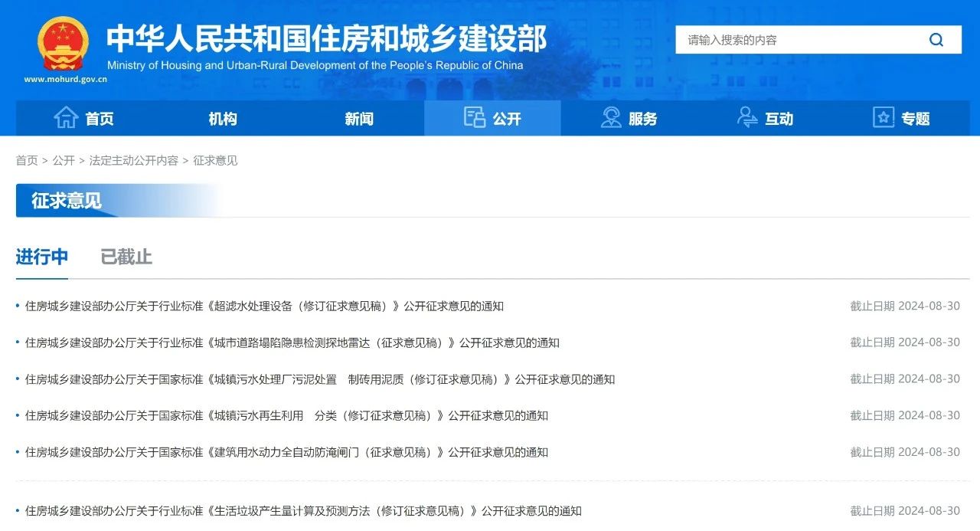Click the 服务 person icon
This screenshot has width=980, height=531.
[611, 118]
